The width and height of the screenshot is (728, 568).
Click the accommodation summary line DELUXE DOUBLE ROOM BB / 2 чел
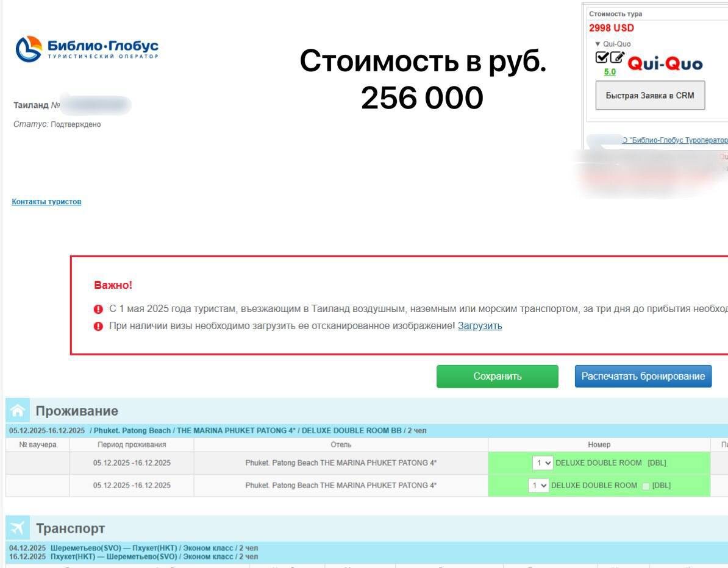(218, 431)
